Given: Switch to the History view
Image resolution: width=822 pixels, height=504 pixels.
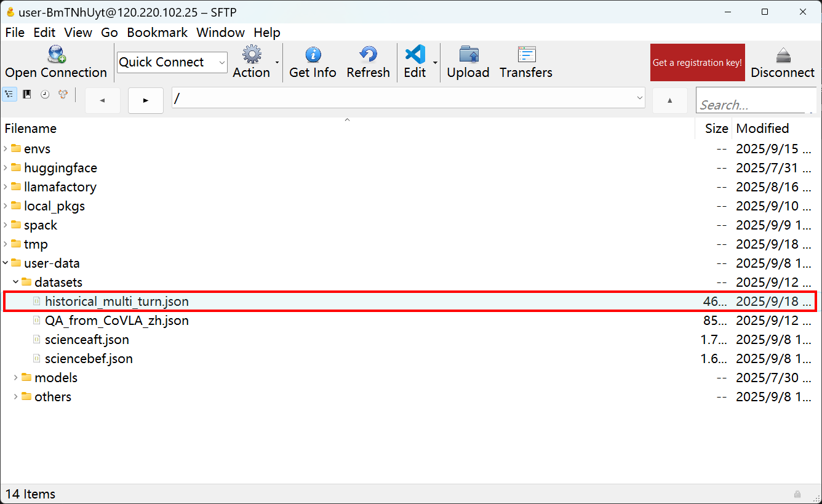Looking at the screenshot, I should 45,94.
